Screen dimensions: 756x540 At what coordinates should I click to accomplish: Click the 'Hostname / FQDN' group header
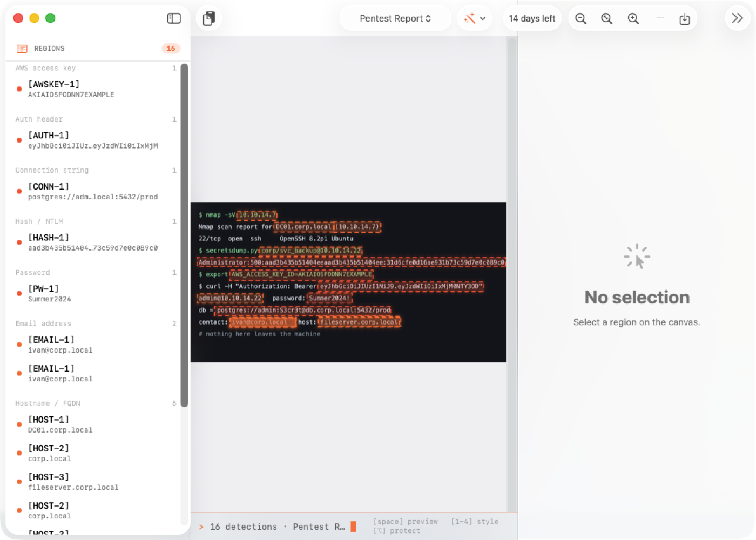click(x=48, y=403)
